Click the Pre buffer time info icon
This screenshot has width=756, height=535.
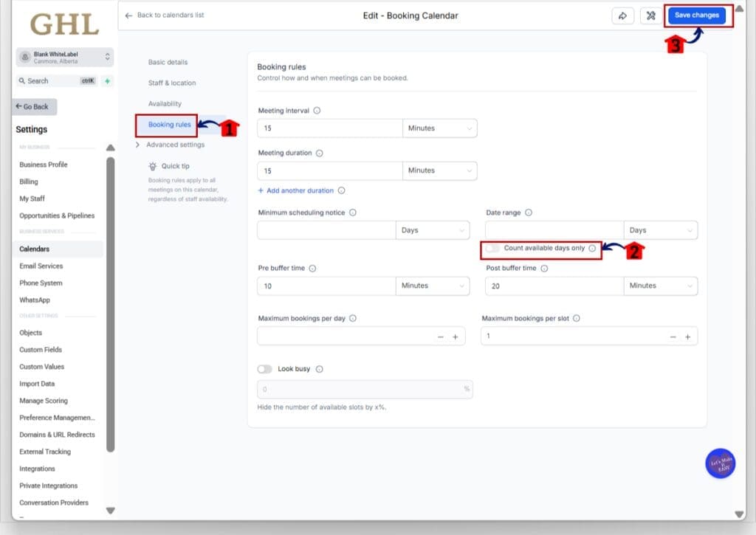pyautogui.click(x=312, y=269)
